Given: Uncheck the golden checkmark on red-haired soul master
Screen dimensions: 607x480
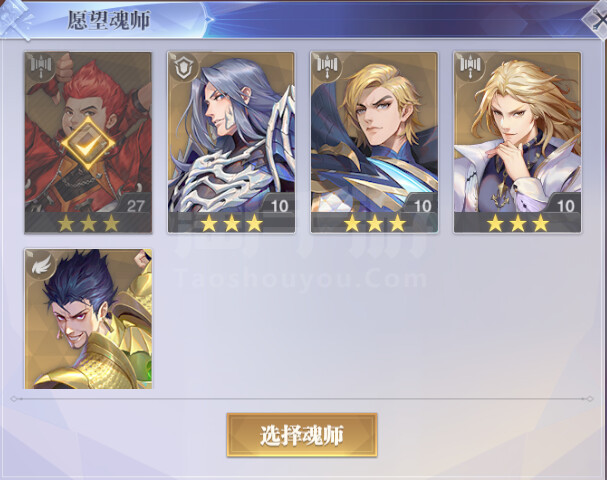Looking at the screenshot, I should coord(88,144).
